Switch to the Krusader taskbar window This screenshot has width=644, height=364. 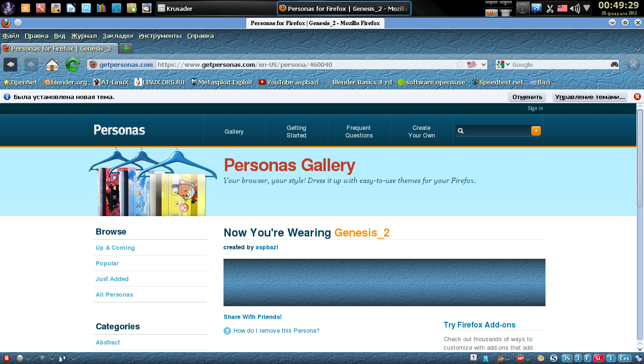click(x=215, y=8)
